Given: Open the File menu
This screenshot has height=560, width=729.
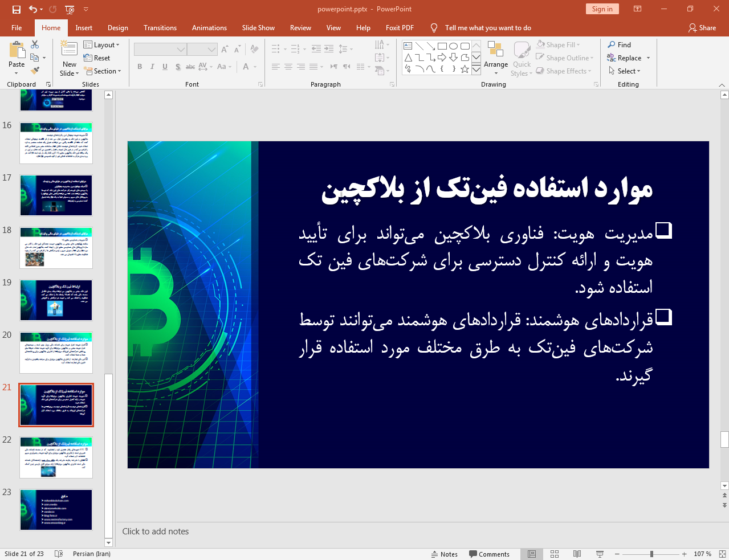Looking at the screenshot, I should 17,27.
